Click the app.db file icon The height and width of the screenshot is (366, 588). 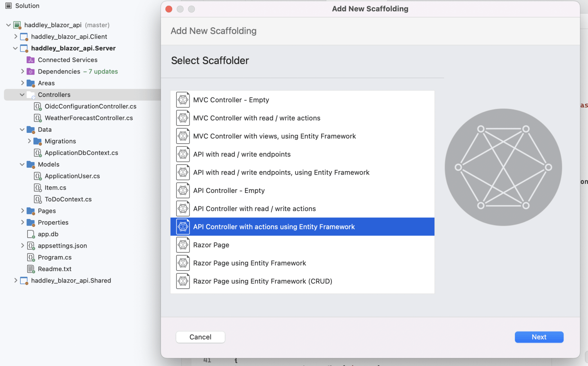[31, 234]
